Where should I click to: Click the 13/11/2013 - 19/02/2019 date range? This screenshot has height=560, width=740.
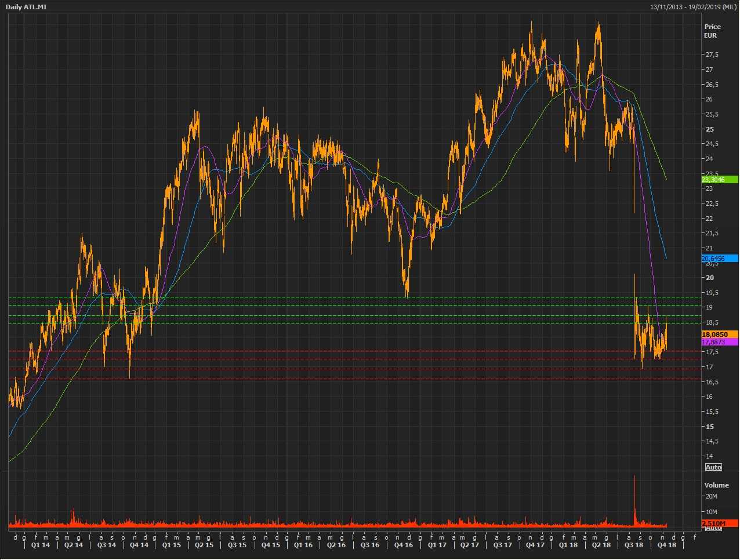(x=693, y=7)
